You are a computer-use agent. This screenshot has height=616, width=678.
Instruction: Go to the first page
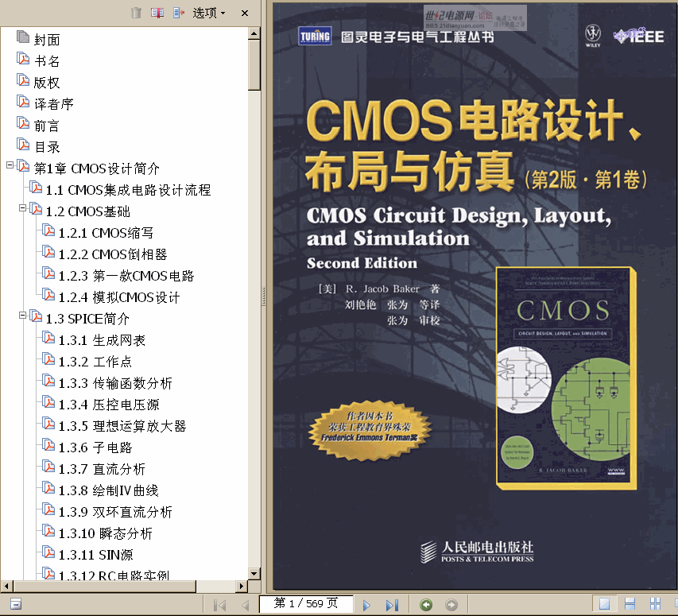(x=219, y=605)
